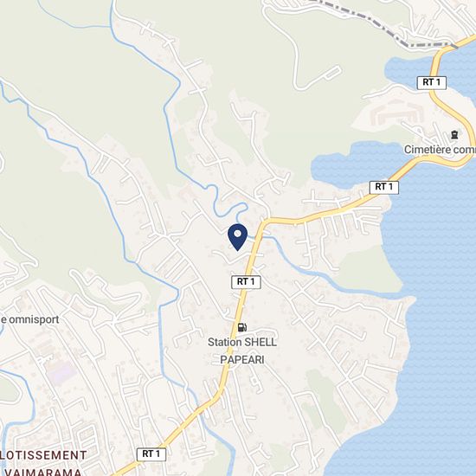This screenshot has height=476, width=476.
Task: Click the RT 1 shield below the enclosed lagoon
Action: pyautogui.click(x=384, y=187)
